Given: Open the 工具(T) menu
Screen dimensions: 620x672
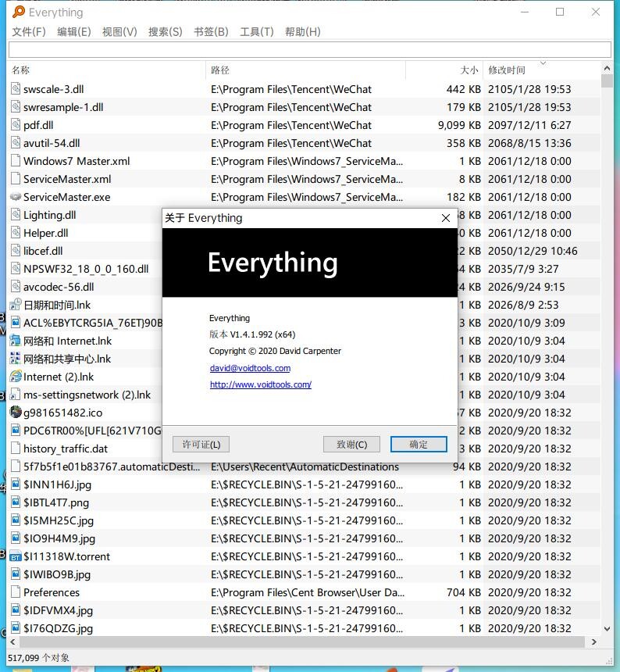Looking at the screenshot, I should click(x=256, y=31).
